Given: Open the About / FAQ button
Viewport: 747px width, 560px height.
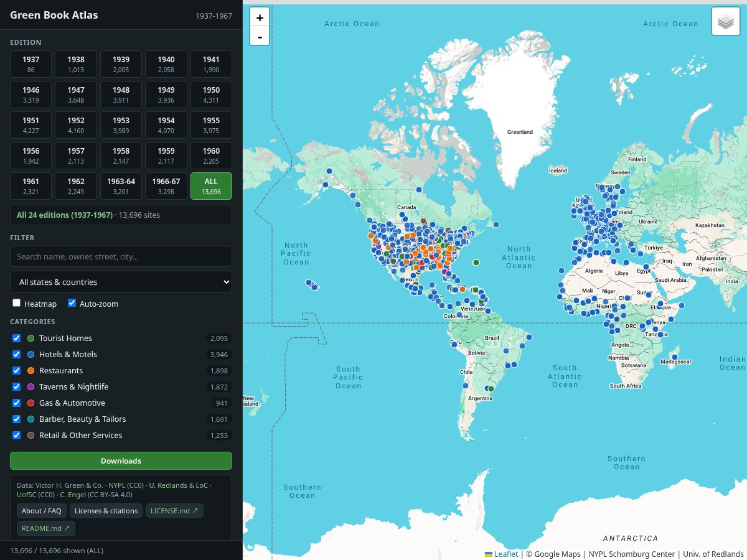Looking at the screenshot, I should click(42, 511).
